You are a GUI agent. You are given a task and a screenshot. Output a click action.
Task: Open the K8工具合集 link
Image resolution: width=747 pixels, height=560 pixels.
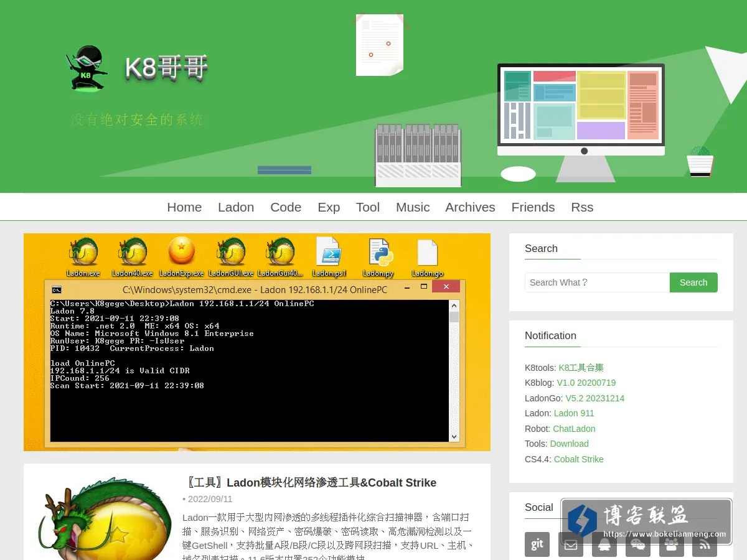(581, 368)
